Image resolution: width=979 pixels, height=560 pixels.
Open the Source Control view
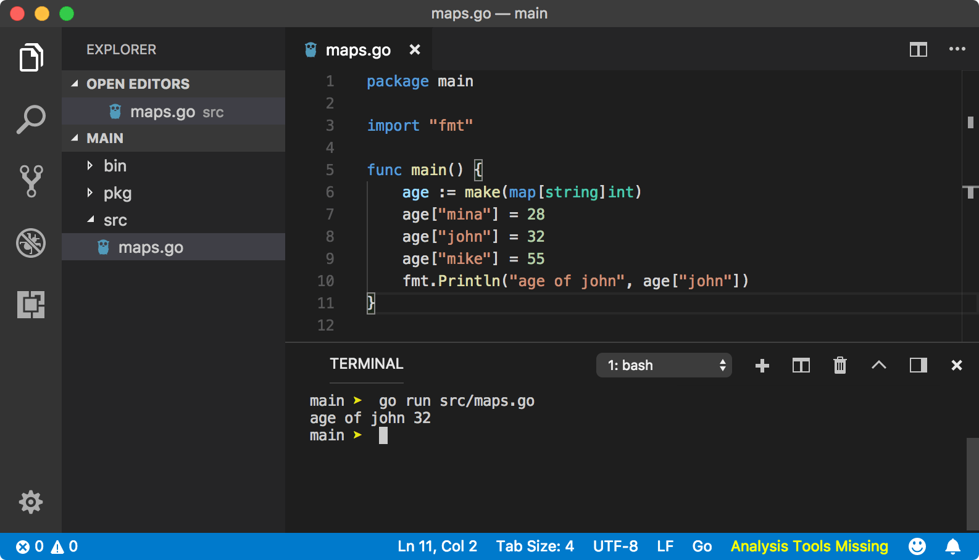coord(31,181)
